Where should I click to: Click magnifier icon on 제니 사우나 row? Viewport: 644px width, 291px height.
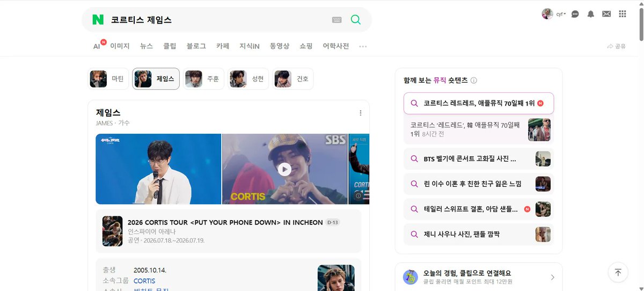tap(414, 234)
